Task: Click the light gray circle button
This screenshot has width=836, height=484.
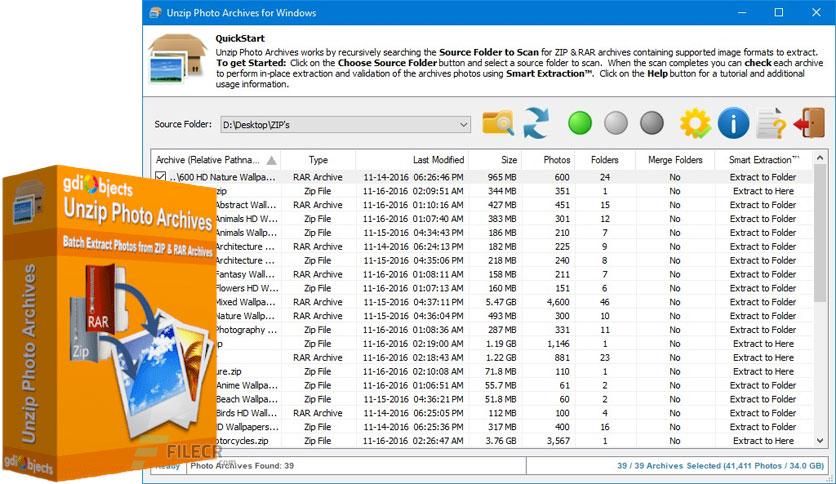Action: [616, 123]
